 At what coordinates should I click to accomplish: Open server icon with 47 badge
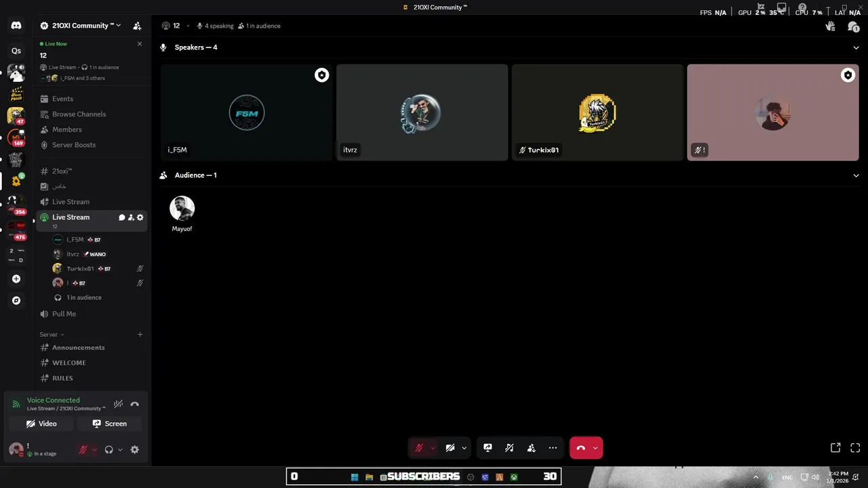click(x=16, y=116)
